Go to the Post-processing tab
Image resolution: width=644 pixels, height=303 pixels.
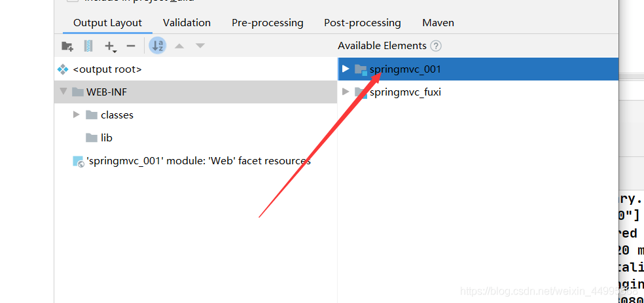(x=362, y=23)
